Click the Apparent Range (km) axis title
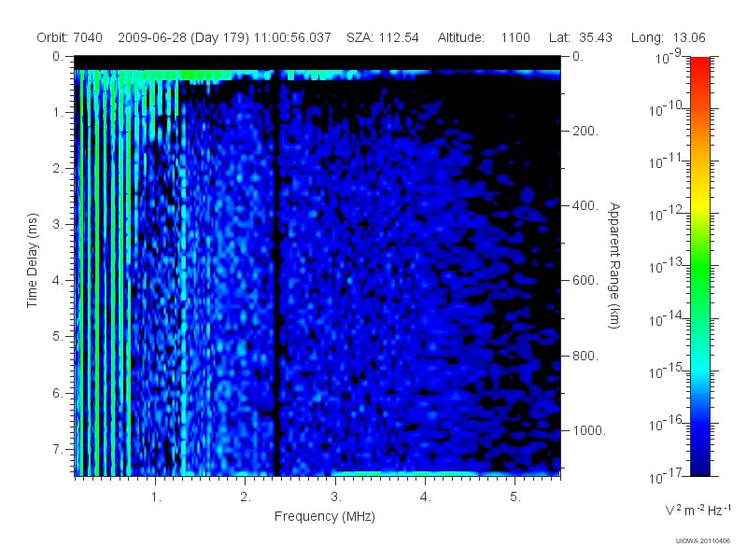 coord(614,265)
